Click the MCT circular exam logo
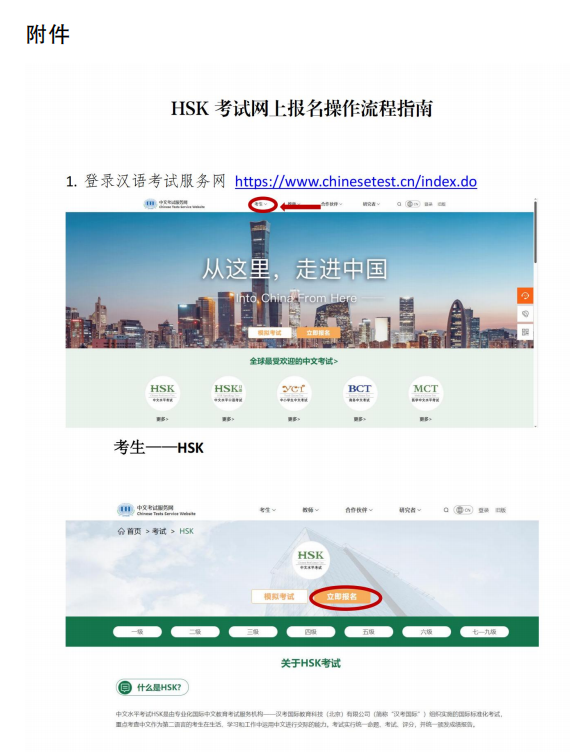The height and width of the screenshot is (752, 587). (x=425, y=393)
